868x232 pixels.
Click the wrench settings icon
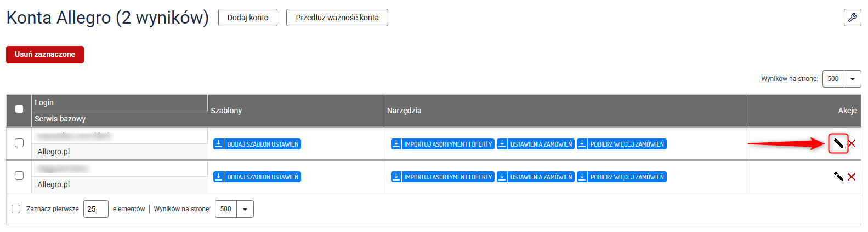[x=852, y=18]
